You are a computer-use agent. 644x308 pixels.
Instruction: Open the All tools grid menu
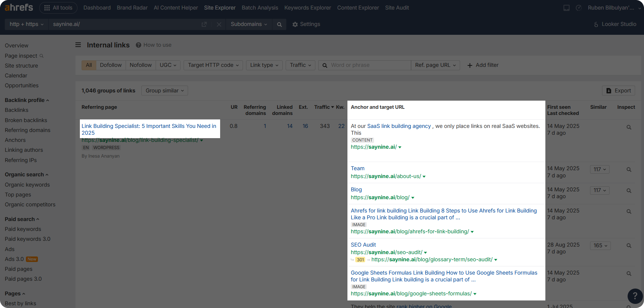coord(58,8)
